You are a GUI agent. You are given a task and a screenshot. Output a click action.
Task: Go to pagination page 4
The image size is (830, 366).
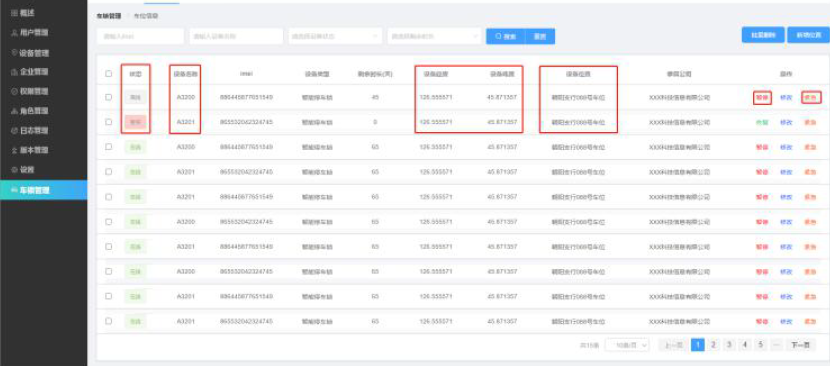click(x=745, y=345)
